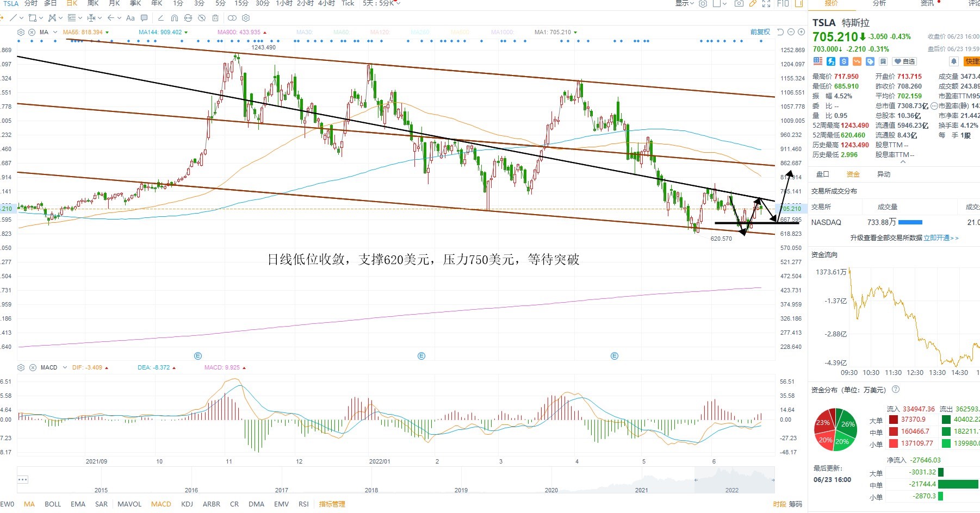Select the angle measurement drawing tool
980x513 pixels.
[161, 18]
